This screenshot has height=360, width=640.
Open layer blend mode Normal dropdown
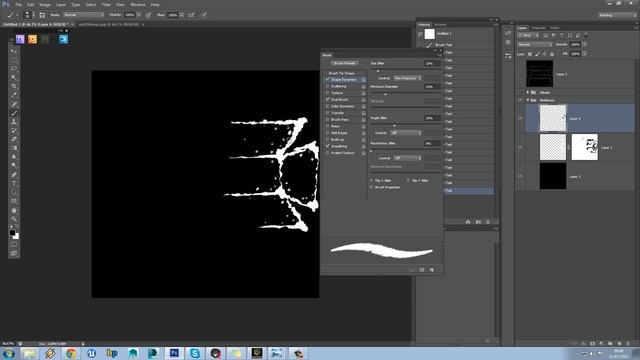[534, 44]
